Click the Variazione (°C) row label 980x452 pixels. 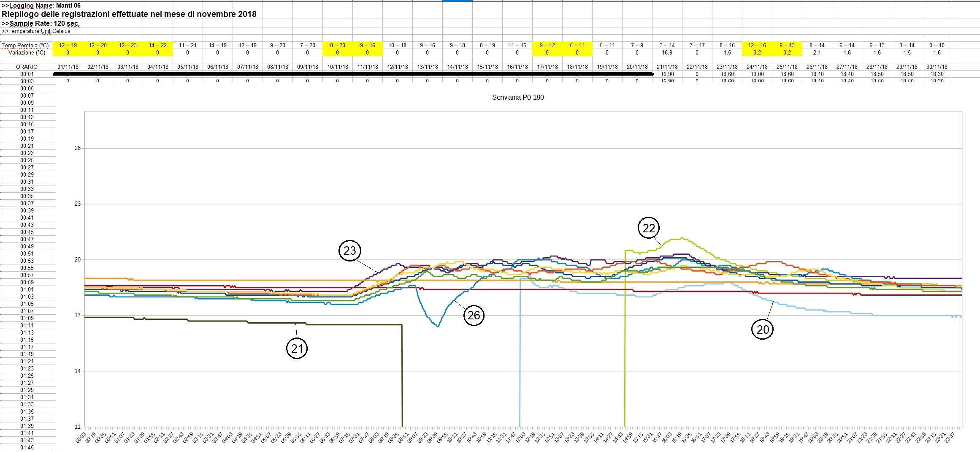pos(27,52)
